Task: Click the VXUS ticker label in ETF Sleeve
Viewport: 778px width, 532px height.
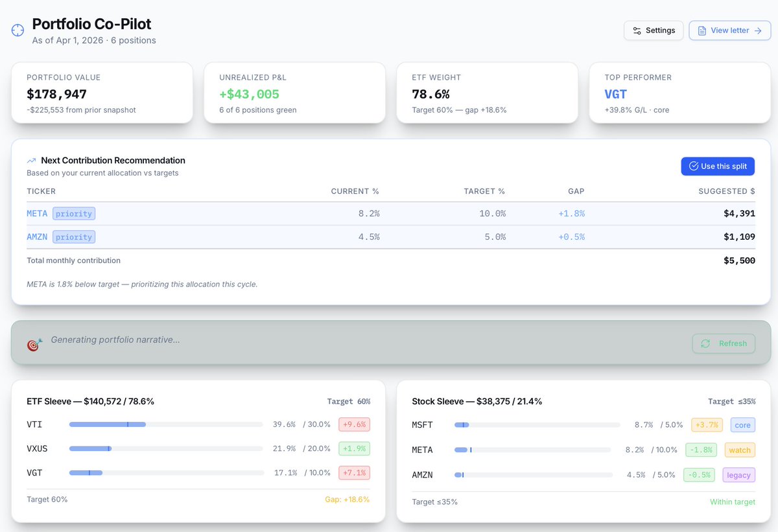Action: coord(37,448)
